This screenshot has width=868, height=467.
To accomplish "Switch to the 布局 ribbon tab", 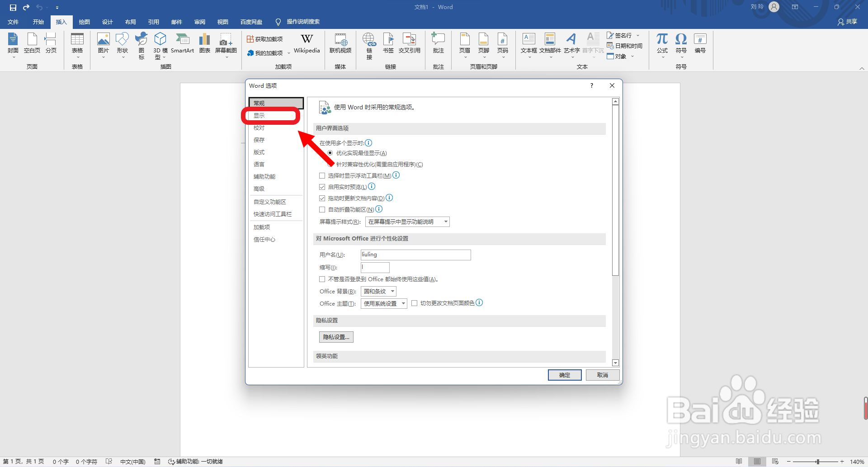I will [131, 22].
